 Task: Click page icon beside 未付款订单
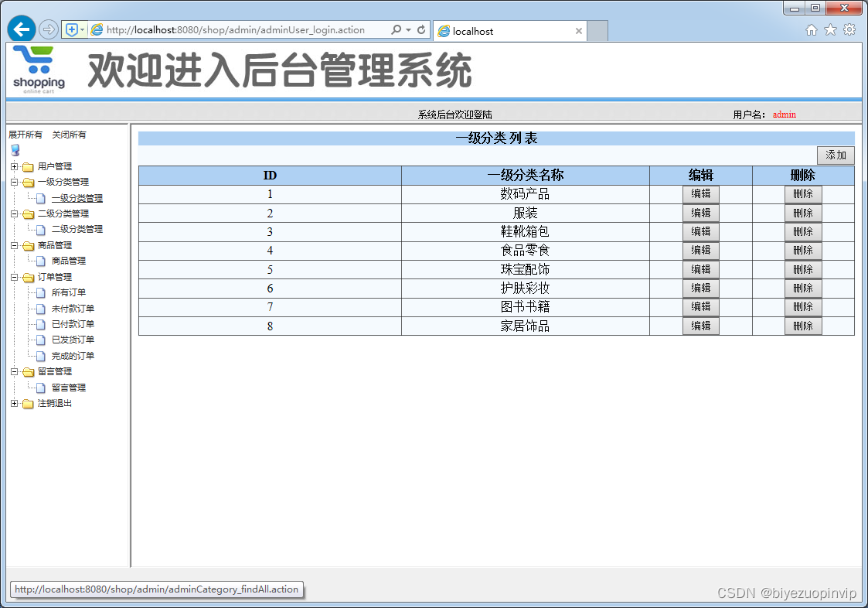point(41,309)
